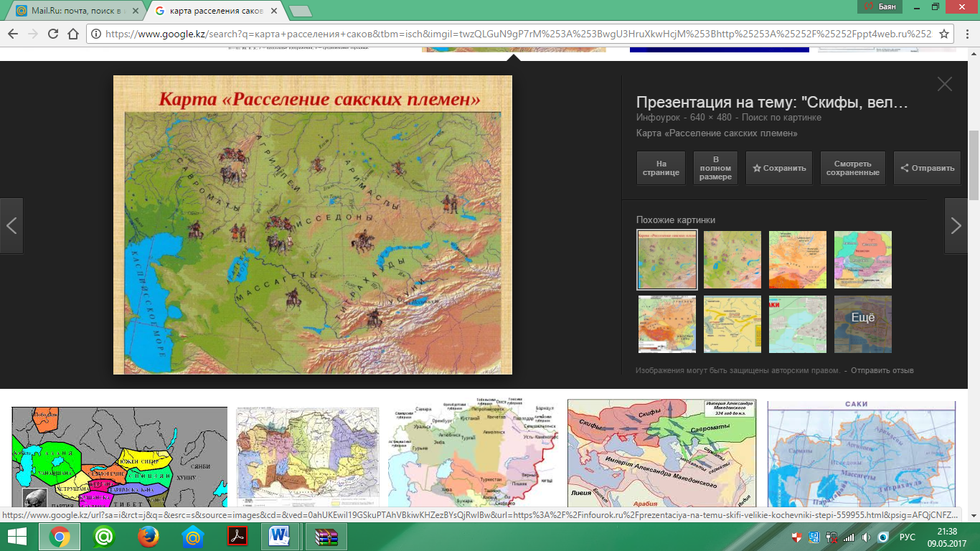The image size is (980, 551).
Task: Close the image preview panel
Action: click(x=945, y=84)
